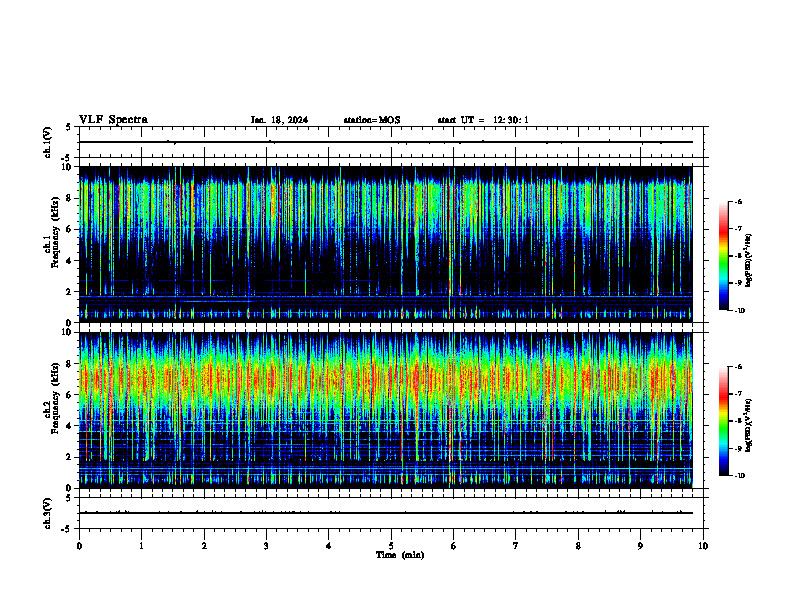
Task: Click the "VLF Spectra" title text
Action: point(113,120)
